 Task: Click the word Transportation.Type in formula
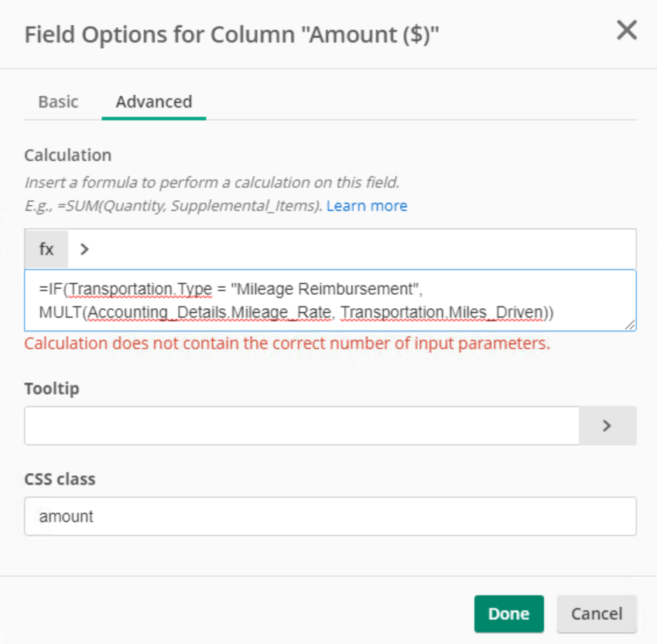tap(141, 289)
